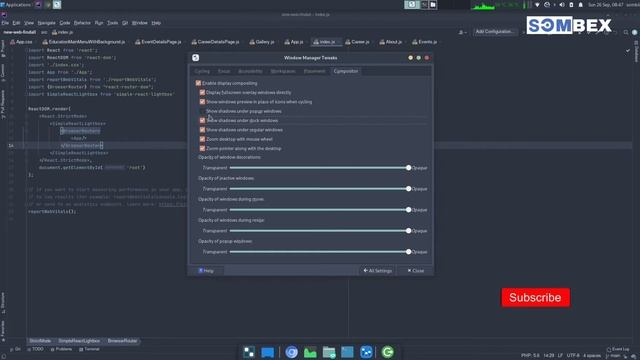Select the Compositor tab
640x360 pixels.
coord(346,71)
